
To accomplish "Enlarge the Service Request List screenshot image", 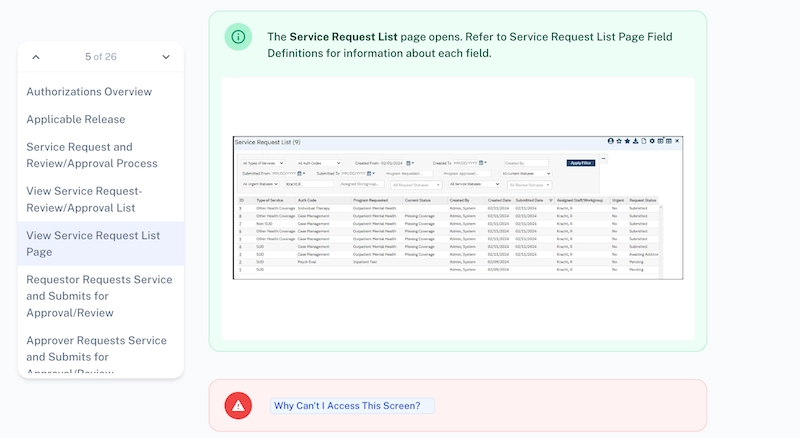I will pyautogui.click(x=458, y=208).
